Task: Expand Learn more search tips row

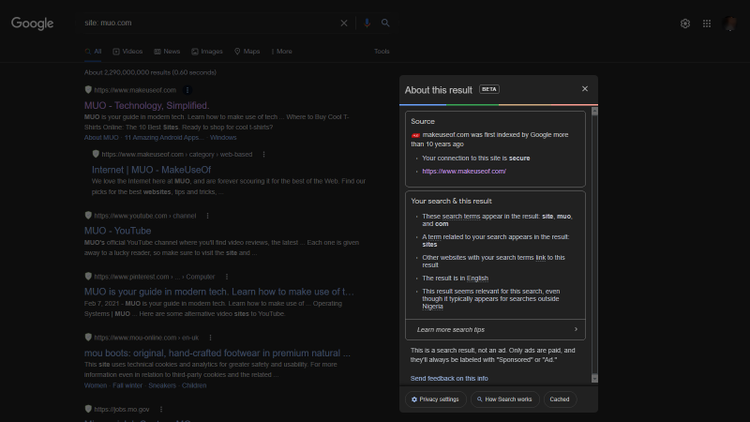Action: coord(495,330)
